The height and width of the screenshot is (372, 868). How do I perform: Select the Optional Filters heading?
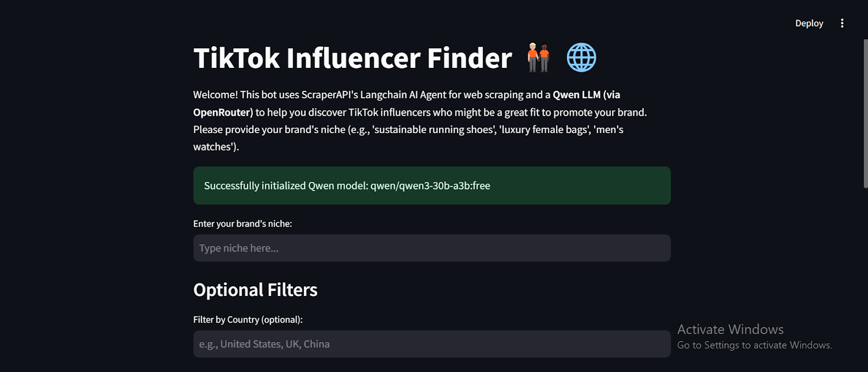coord(256,290)
